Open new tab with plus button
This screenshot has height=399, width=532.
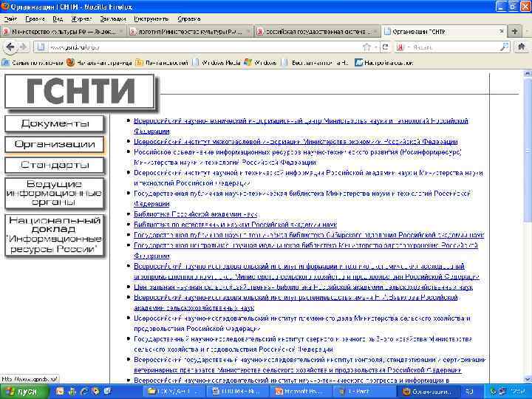click(x=514, y=31)
